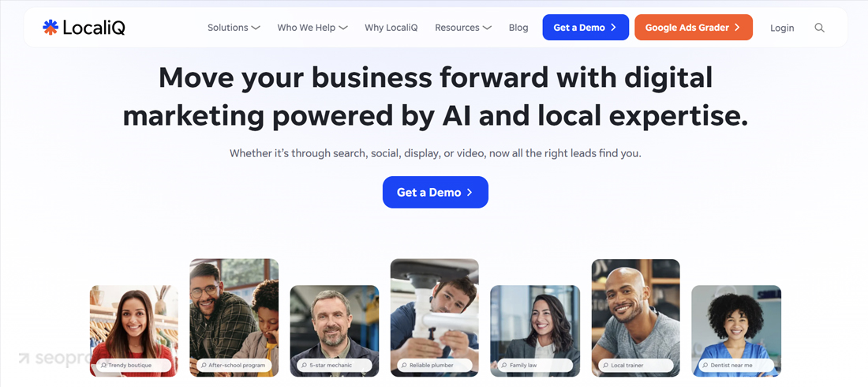Click search icon in Dentist near me pill
868x387 pixels.
click(x=705, y=366)
